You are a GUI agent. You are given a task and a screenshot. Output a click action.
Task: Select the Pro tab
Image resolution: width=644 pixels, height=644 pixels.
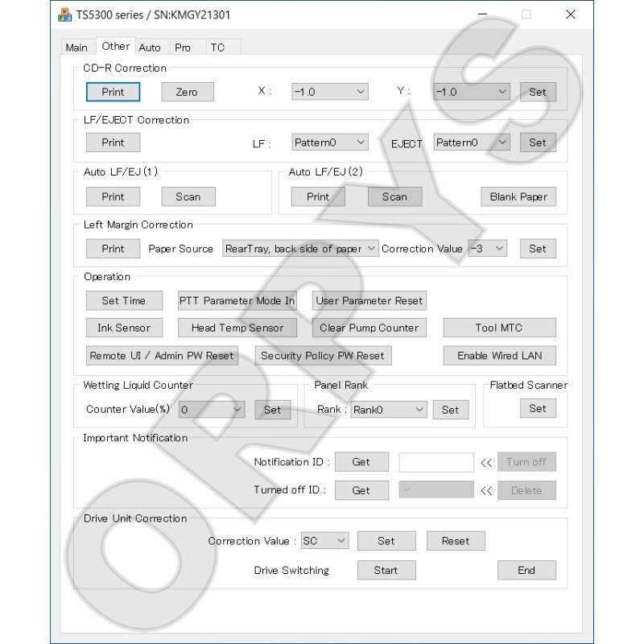tap(183, 47)
